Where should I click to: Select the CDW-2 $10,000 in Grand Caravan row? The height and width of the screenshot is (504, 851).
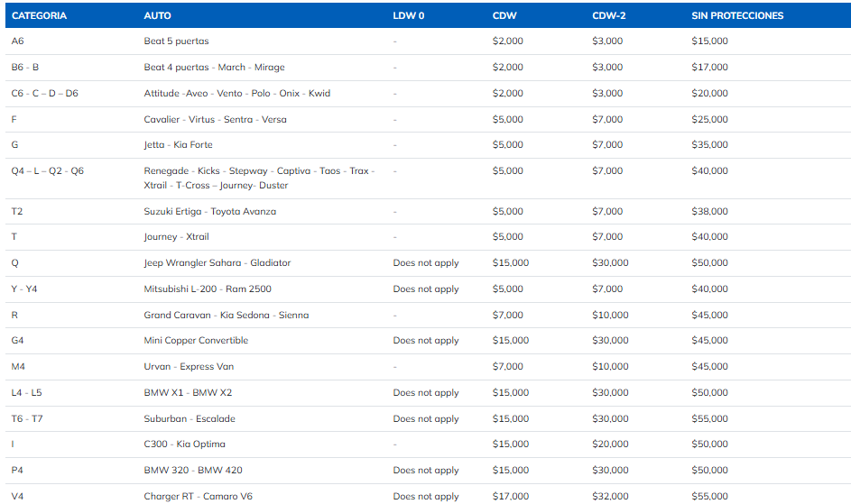point(611,316)
